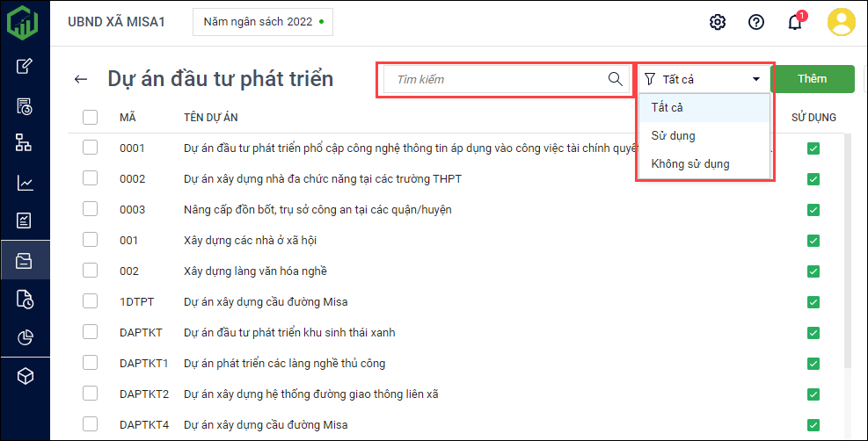Open project Xây dựng làng văn hóa nghề

click(255, 271)
